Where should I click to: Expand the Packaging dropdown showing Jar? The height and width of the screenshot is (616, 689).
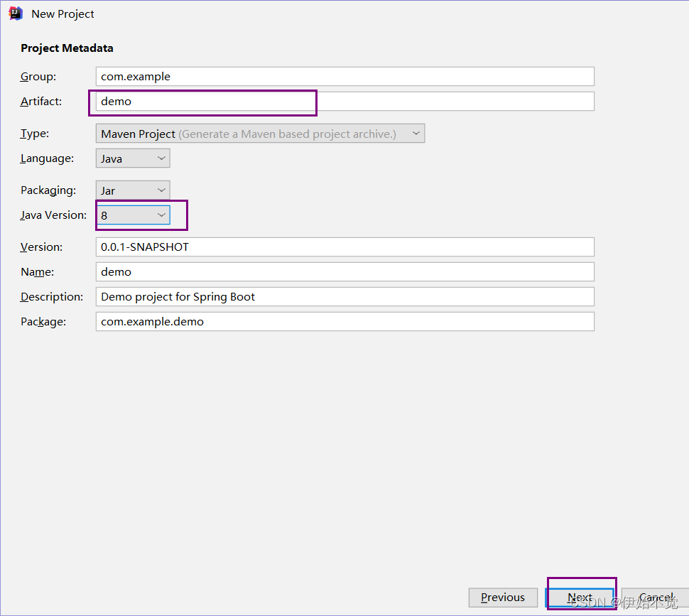coord(133,190)
